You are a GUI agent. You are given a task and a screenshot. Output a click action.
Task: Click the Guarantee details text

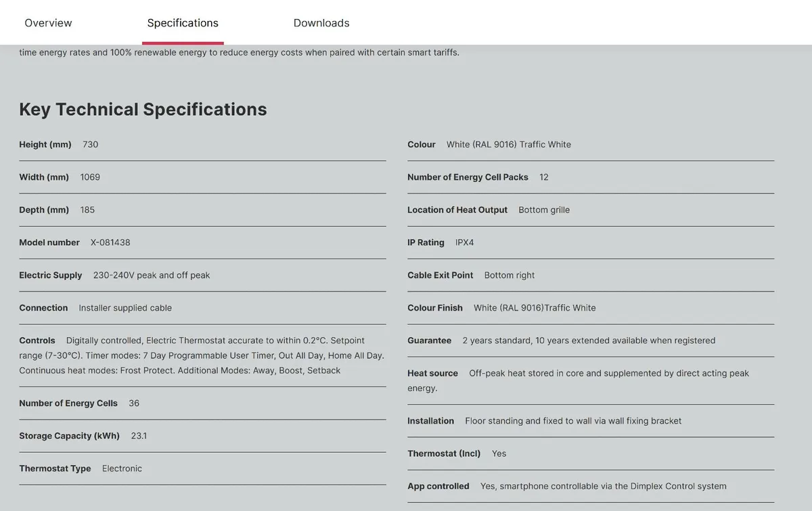(x=589, y=340)
